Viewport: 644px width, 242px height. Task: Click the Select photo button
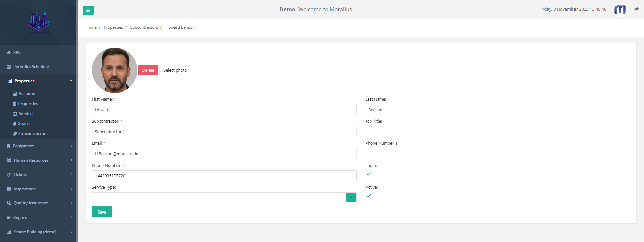175,70
